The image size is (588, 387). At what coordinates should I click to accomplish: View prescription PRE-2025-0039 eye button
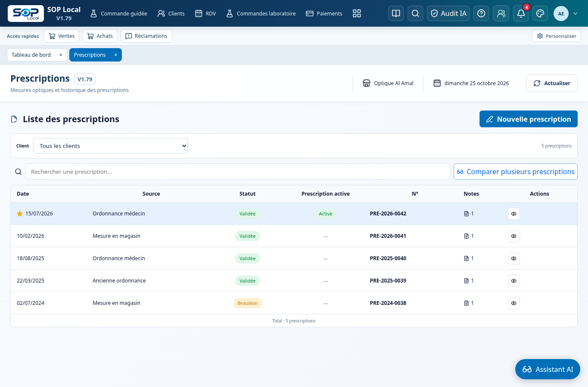514,281
